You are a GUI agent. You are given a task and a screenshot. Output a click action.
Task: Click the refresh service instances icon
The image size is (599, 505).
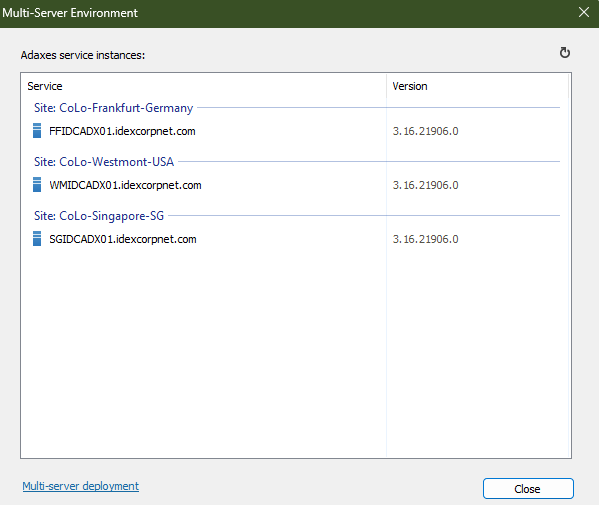565,53
